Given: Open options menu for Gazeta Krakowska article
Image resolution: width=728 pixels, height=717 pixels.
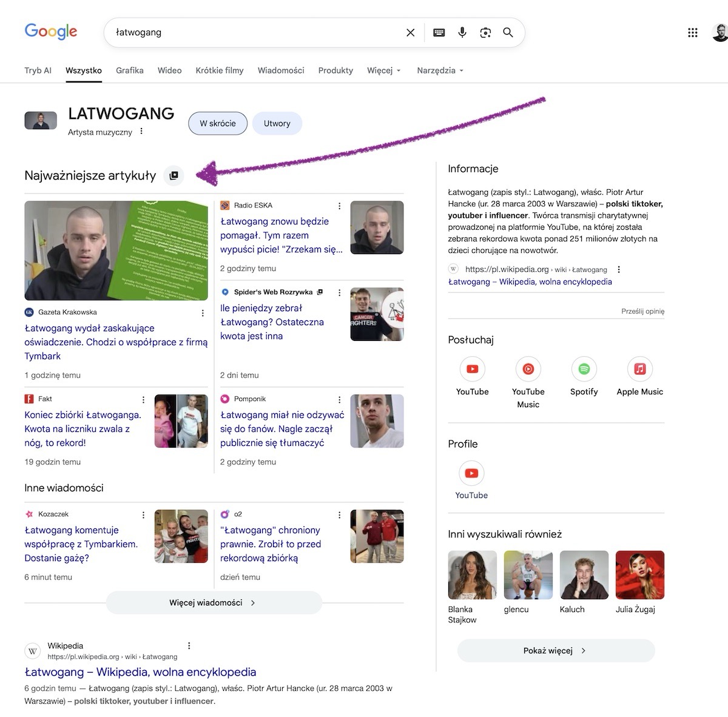Looking at the screenshot, I should point(203,313).
